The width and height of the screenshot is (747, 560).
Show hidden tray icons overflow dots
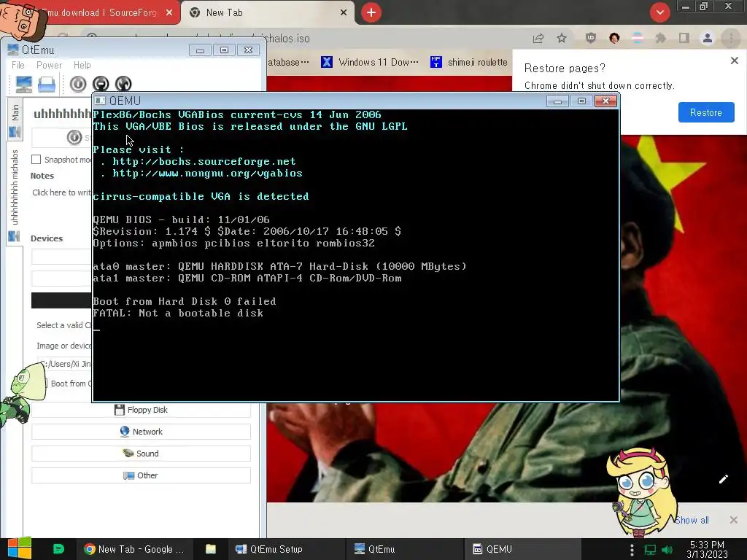click(632, 550)
